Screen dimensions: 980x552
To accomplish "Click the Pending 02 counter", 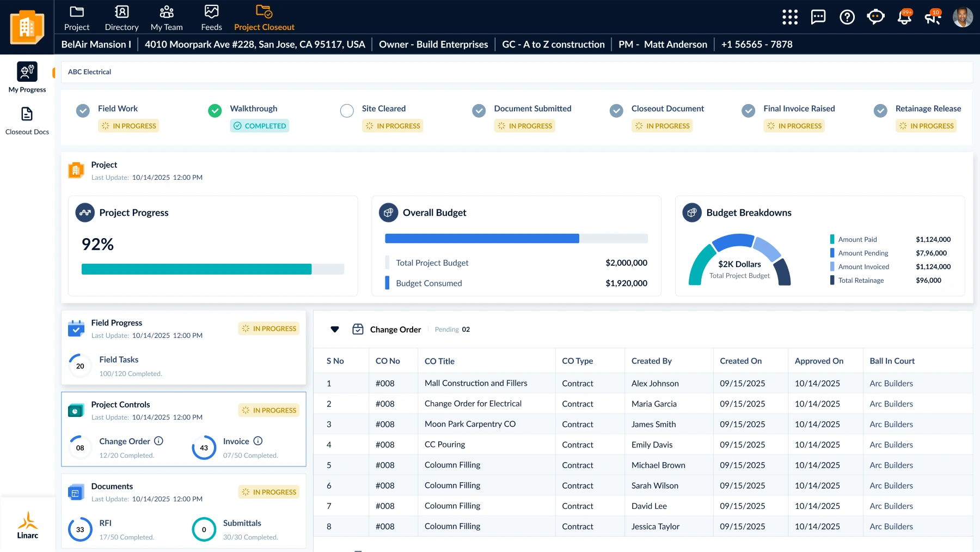I will [x=452, y=329].
